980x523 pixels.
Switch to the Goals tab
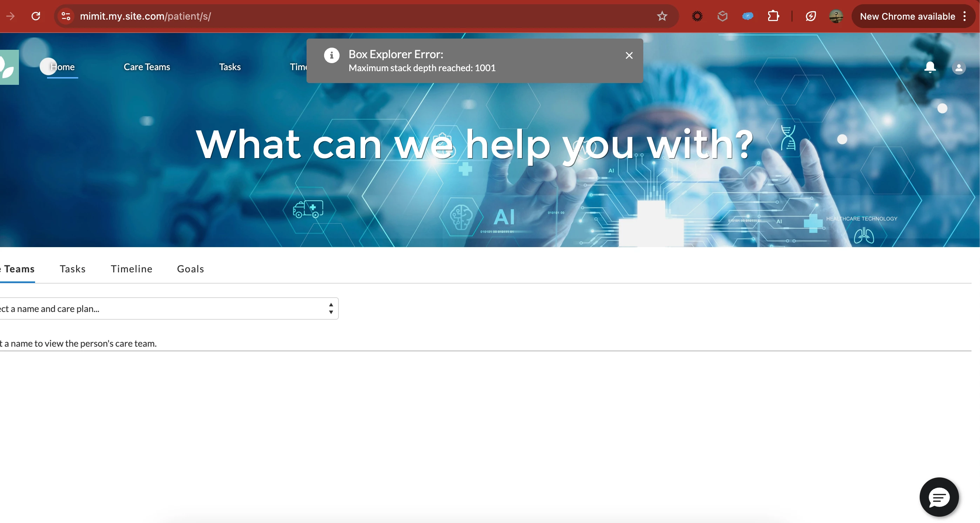click(190, 269)
